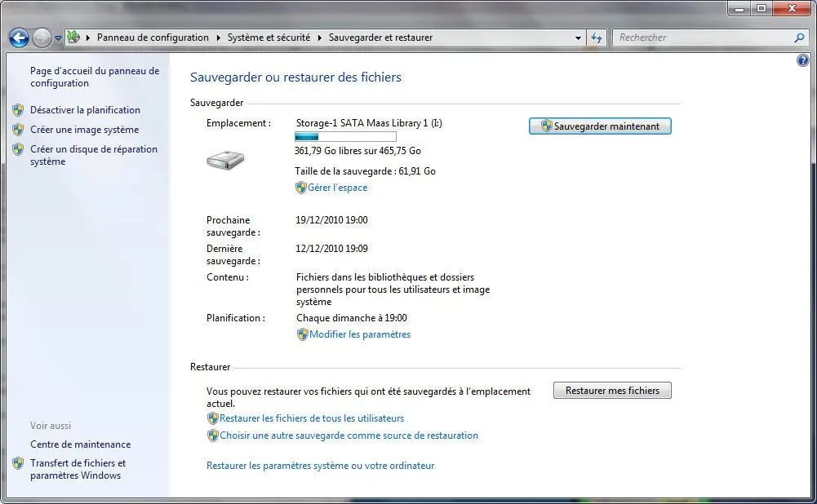Viewport: 817px width, 504px height.
Task: Open Modifier les paramètres link
Action: pyautogui.click(x=360, y=334)
